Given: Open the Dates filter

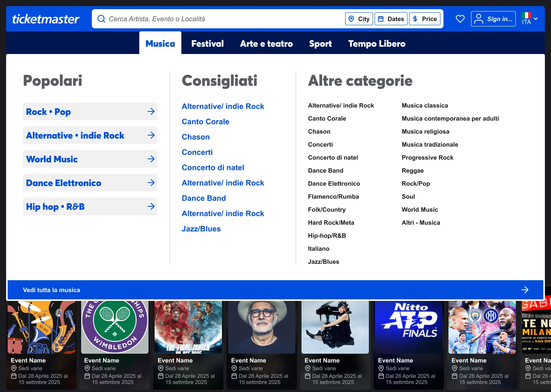Looking at the screenshot, I should [x=391, y=19].
